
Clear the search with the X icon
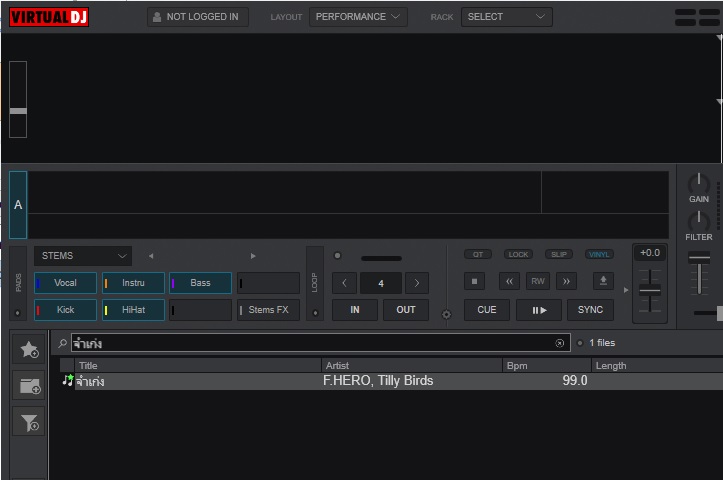[559, 343]
